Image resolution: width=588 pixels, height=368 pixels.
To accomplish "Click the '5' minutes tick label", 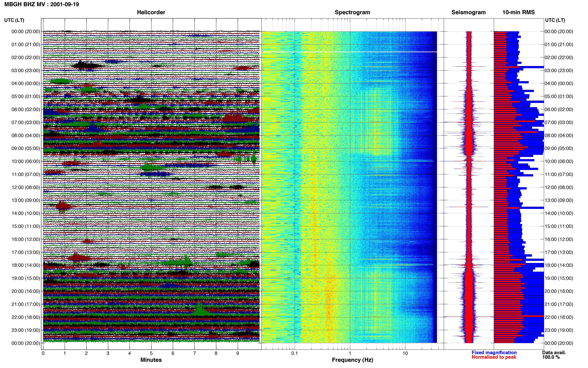I will click(x=151, y=353).
